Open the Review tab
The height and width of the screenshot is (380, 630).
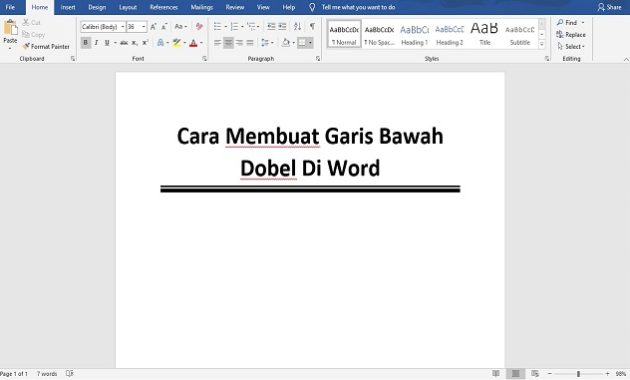coord(235,7)
